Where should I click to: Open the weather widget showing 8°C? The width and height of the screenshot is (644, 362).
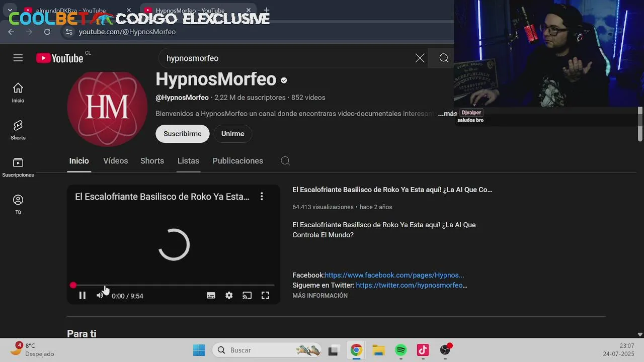click(33, 349)
